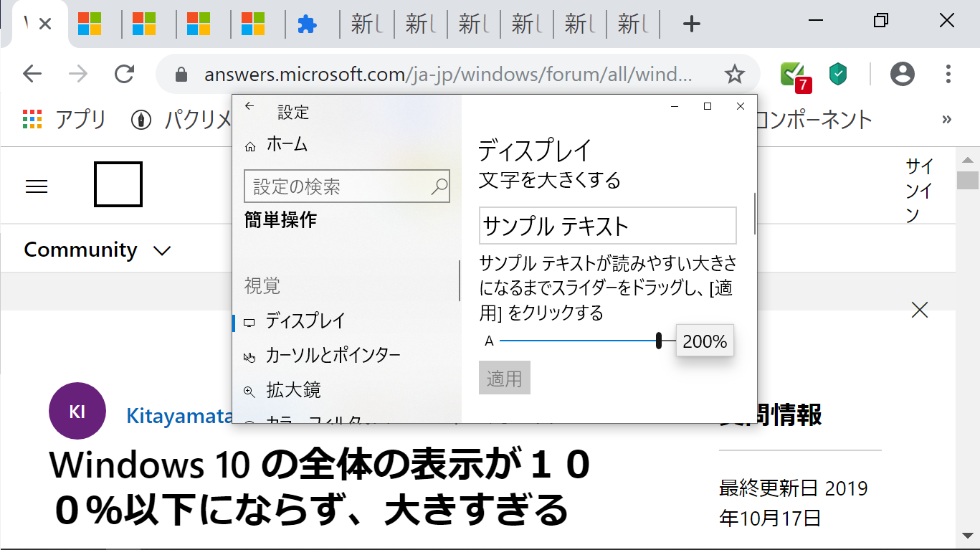
Task: Click page scrollbar down arrow
Action: pyautogui.click(x=968, y=536)
